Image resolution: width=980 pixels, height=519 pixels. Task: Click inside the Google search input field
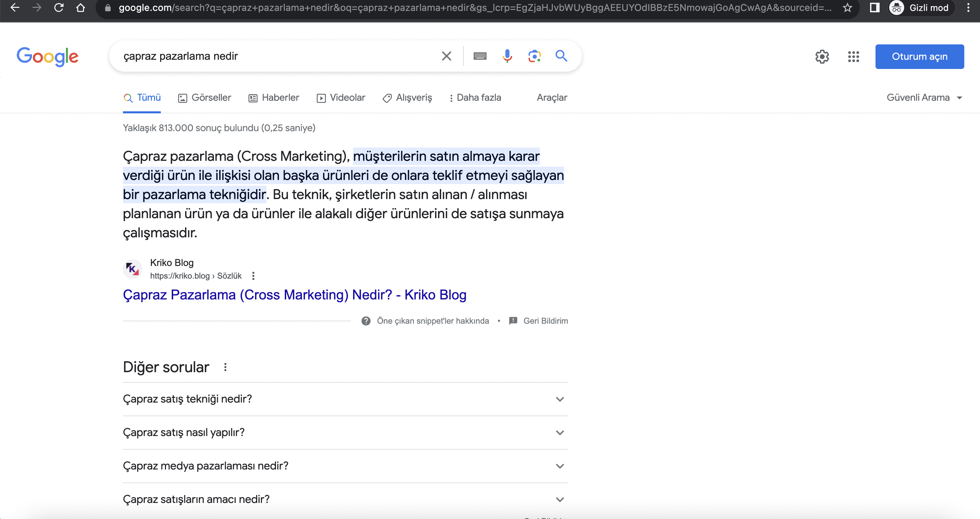click(x=278, y=56)
